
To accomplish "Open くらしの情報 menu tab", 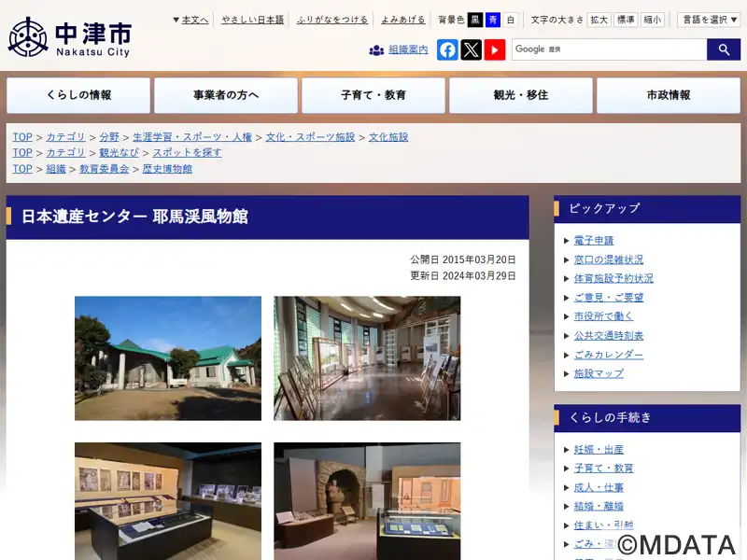I will pyautogui.click(x=78, y=95).
